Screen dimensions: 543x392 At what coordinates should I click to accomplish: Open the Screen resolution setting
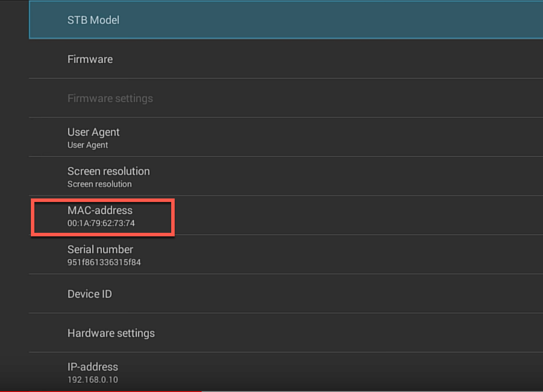(286, 176)
